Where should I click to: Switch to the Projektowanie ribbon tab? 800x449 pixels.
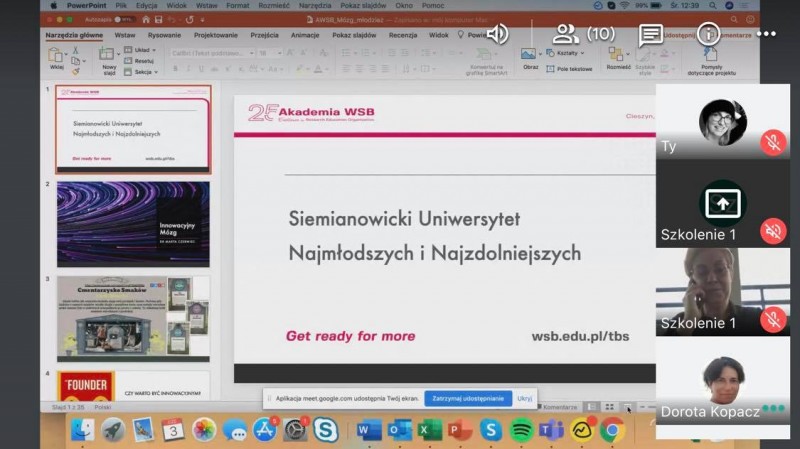click(216, 35)
